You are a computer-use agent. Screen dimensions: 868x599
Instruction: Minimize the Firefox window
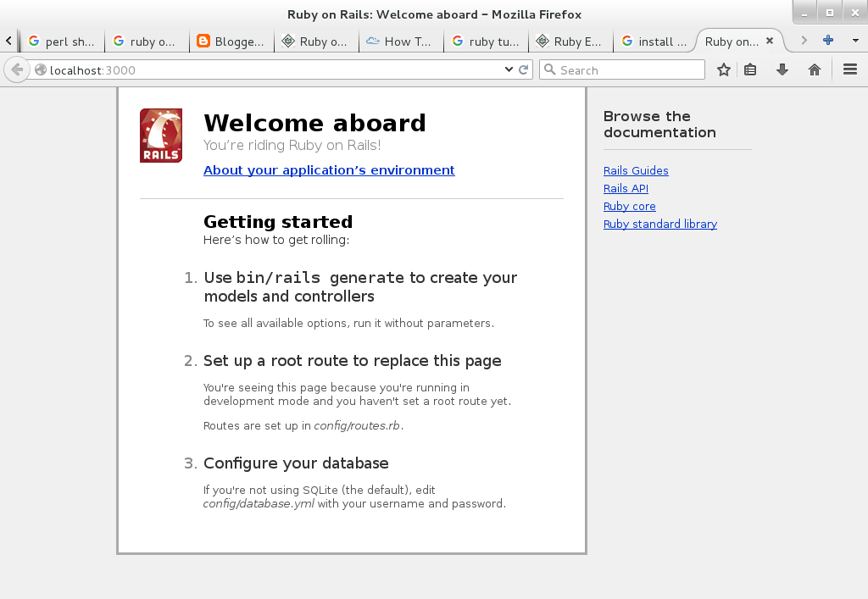click(x=804, y=13)
